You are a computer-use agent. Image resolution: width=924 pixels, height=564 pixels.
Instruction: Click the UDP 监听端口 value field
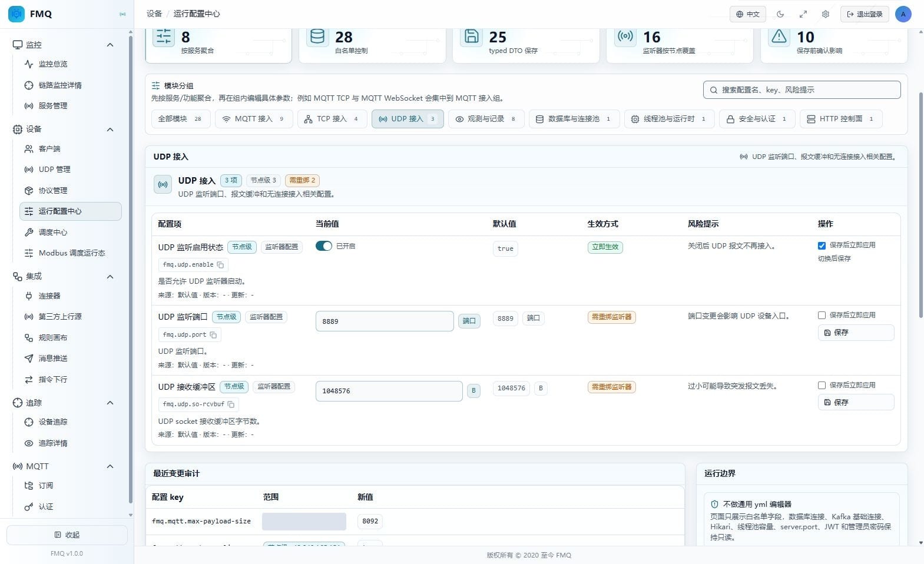(x=385, y=321)
